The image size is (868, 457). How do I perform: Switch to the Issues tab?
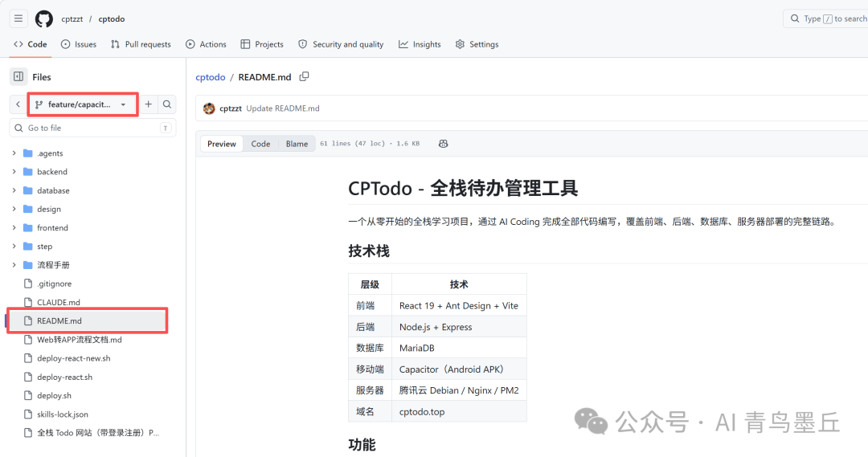[79, 44]
